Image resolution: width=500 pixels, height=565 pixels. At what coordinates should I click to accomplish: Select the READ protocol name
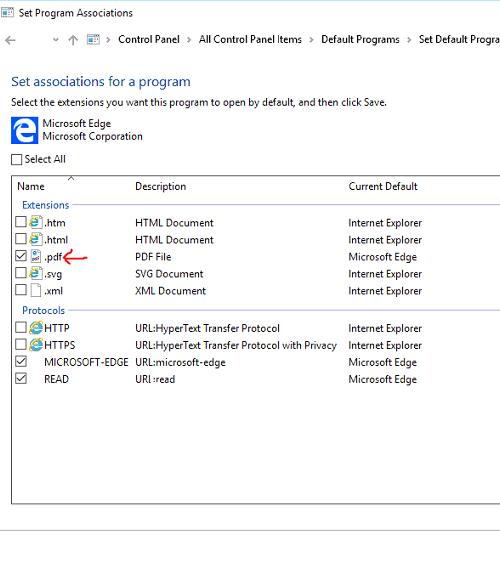pos(56,379)
